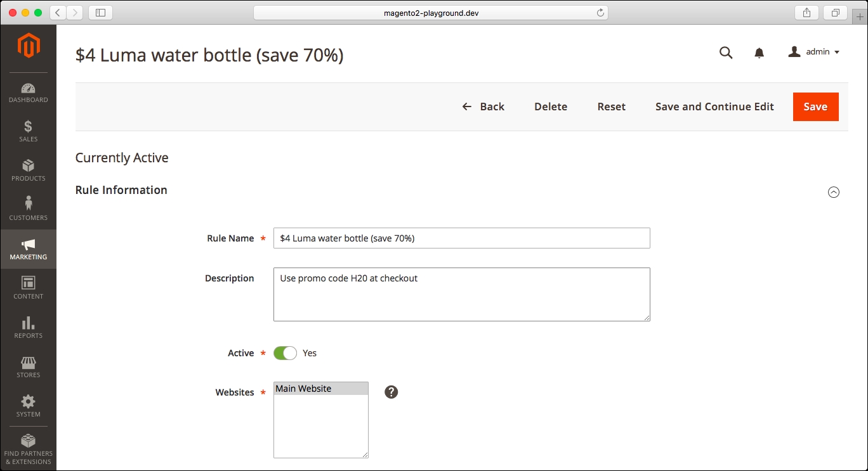The image size is (868, 471).
Task: Open the Content sidebar menu
Action: (28, 288)
